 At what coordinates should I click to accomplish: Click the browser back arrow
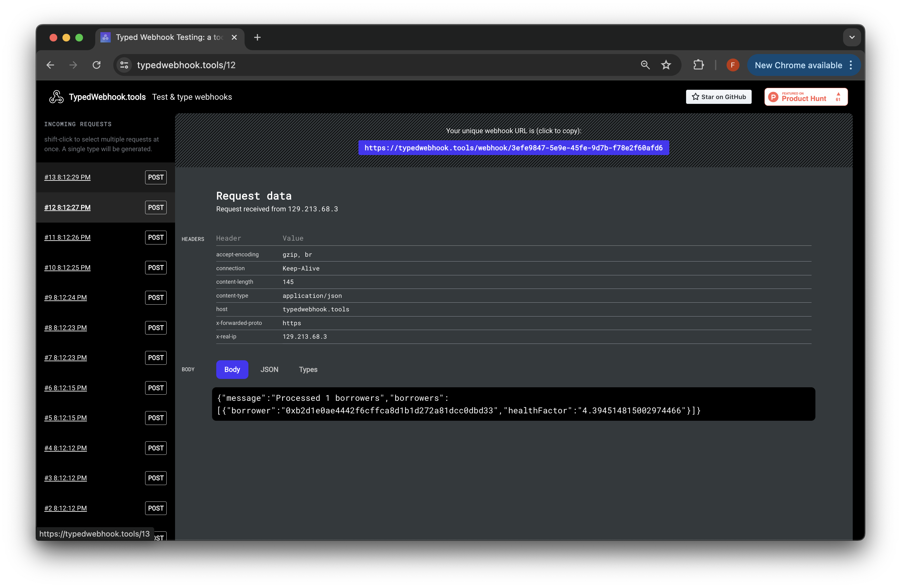(x=50, y=65)
